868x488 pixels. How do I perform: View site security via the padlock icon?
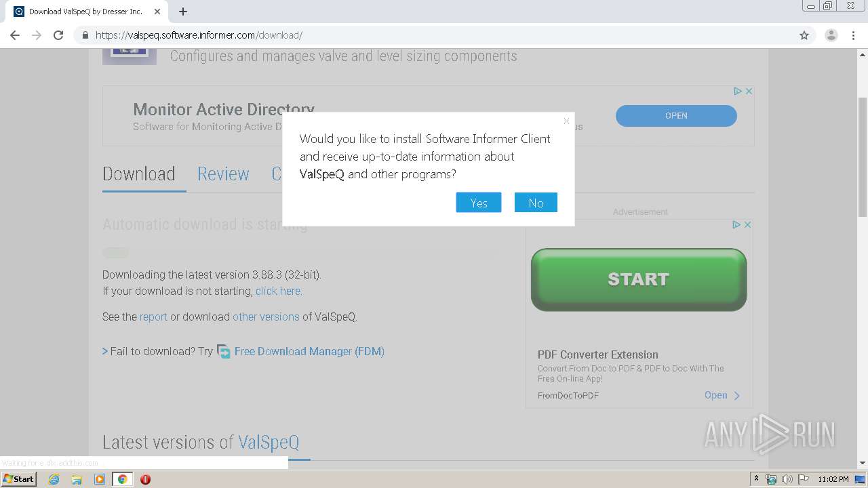click(x=85, y=35)
